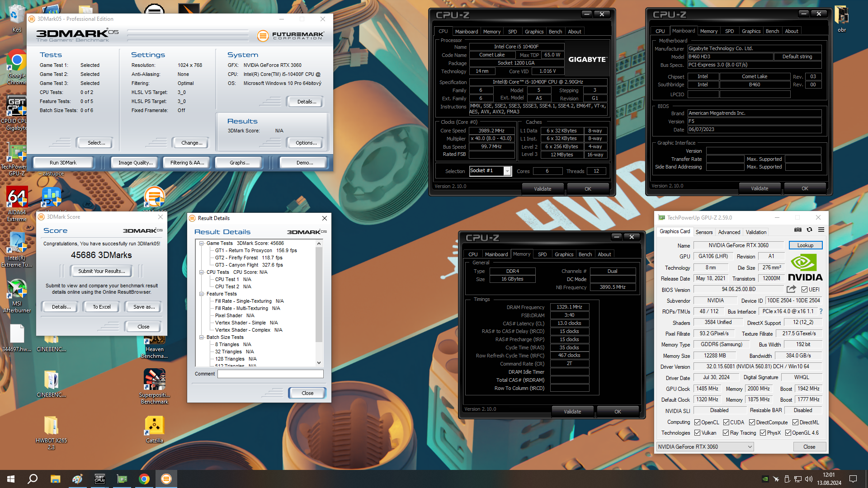This screenshot has height=488, width=868.
Task: Open File Explorer from the taskbar
Action: tap(55, 479)
